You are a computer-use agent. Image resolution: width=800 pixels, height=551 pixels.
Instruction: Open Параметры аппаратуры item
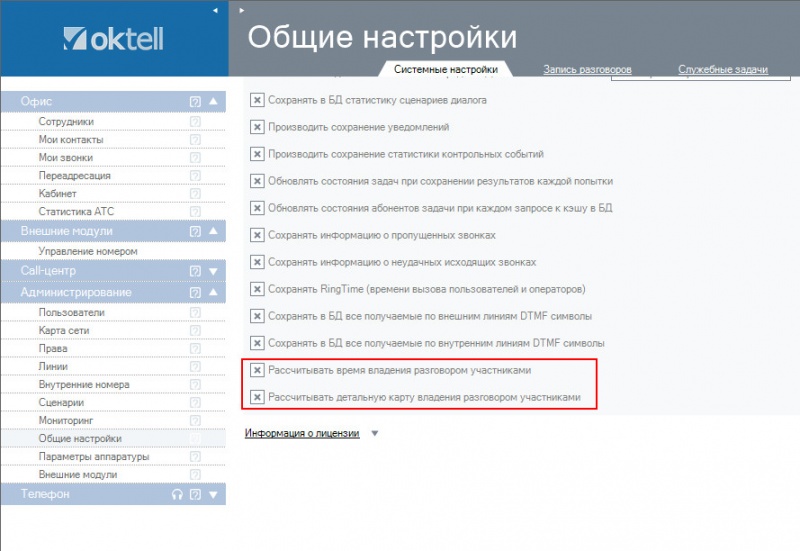94,457
